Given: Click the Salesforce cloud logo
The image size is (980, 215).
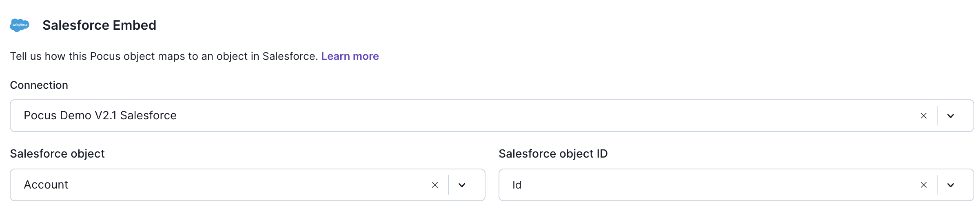Looking at the screenshot, I should 20,25.
